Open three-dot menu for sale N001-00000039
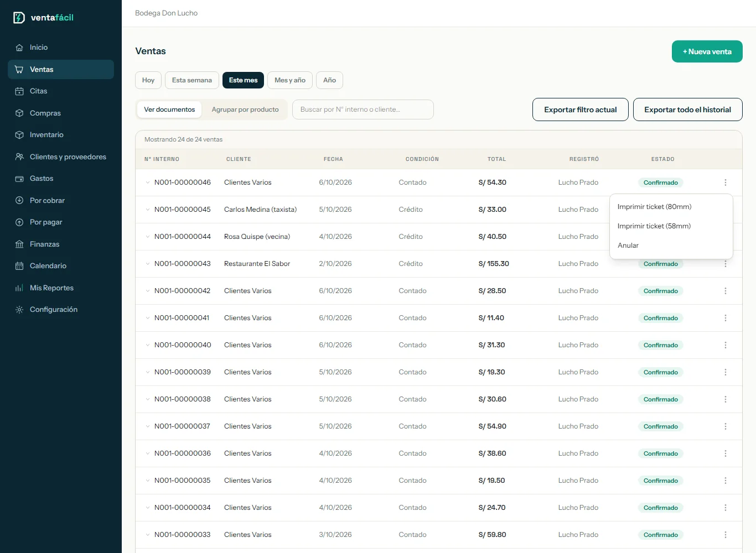Image resolution: width=756 pixels, height=553 pixels. click(726, 372)
